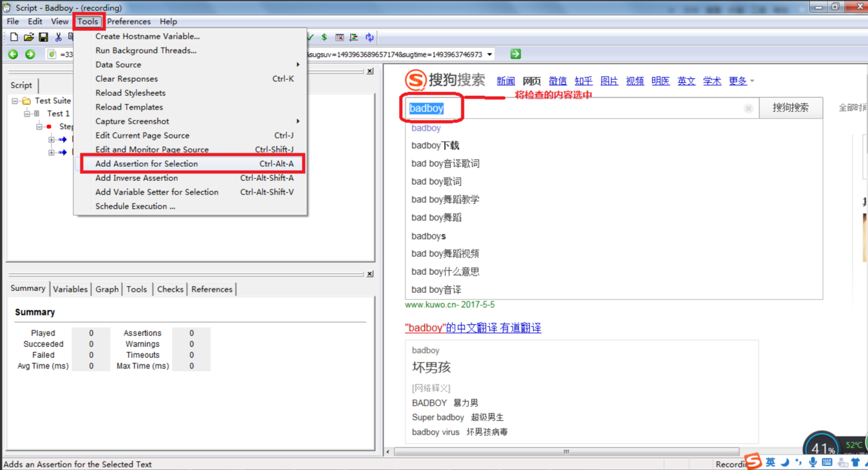Open the 知乎 link in Sogou nav
The image size is (868, 470).
[584, 81]
